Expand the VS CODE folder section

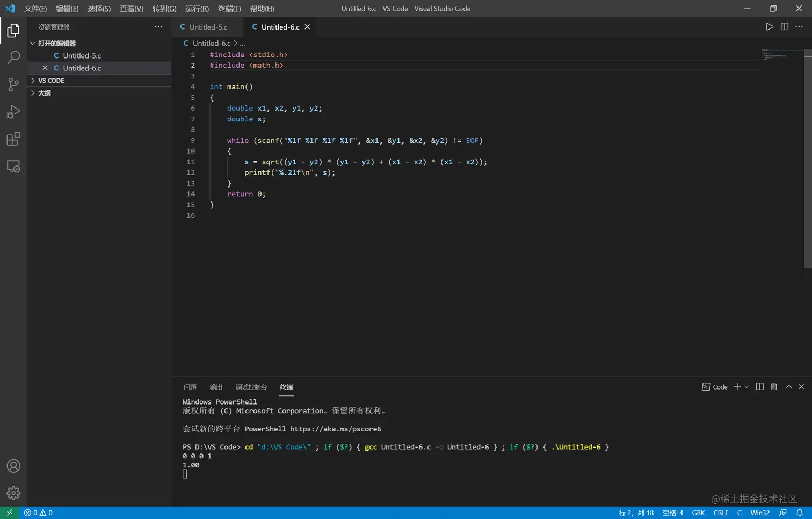coord(51,81)
